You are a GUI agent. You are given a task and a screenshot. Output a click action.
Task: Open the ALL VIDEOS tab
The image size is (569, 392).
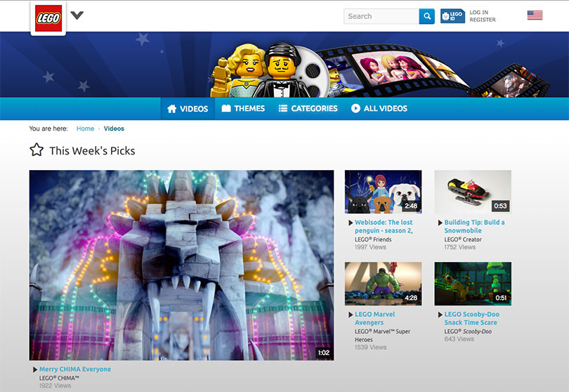(379, 108)
